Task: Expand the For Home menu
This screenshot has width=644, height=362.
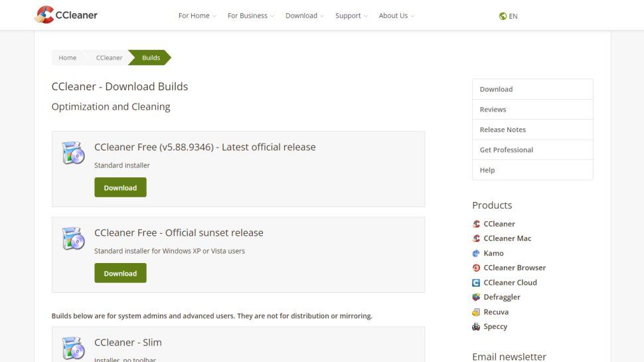Action: click(197, 16)
